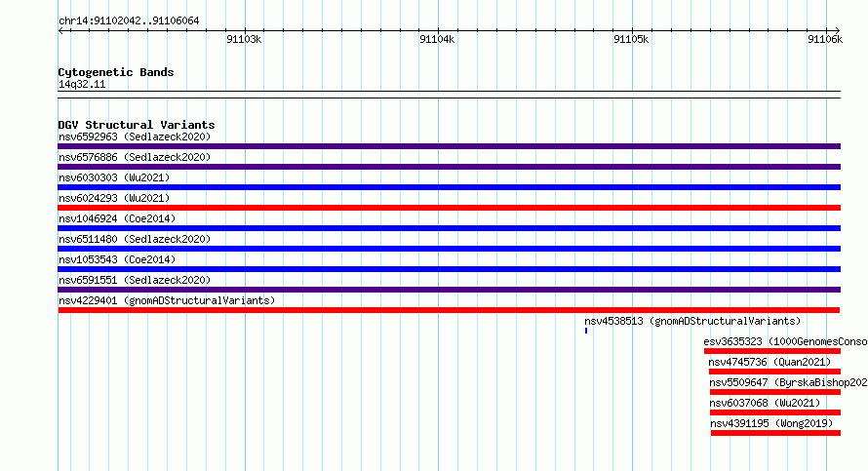
Task: Click the red bar under nsv4745736
Action: 774,372
